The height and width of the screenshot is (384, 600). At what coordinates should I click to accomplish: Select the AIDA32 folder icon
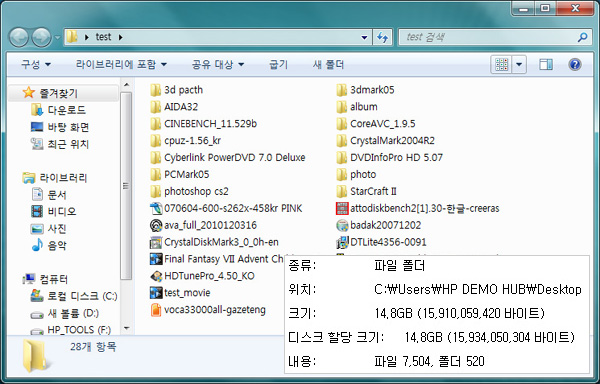tap(155, 107)
